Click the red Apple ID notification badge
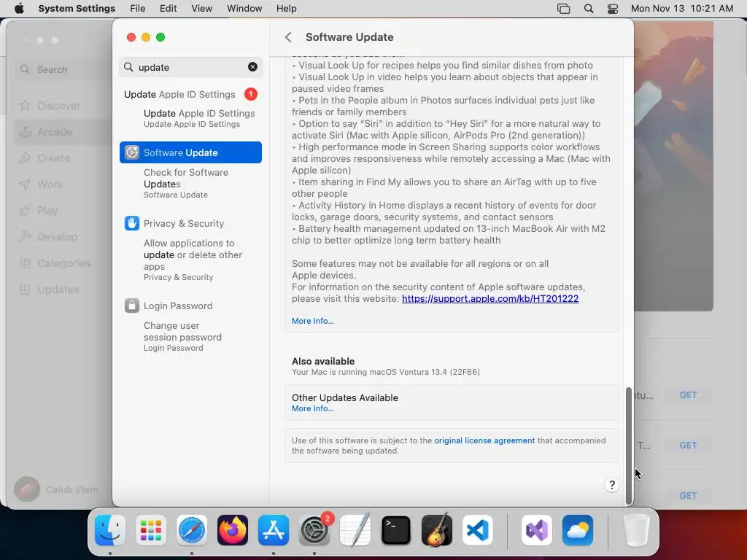Image resolution: width=747 pixels, height=560 pixels. (x=251, y=94)
